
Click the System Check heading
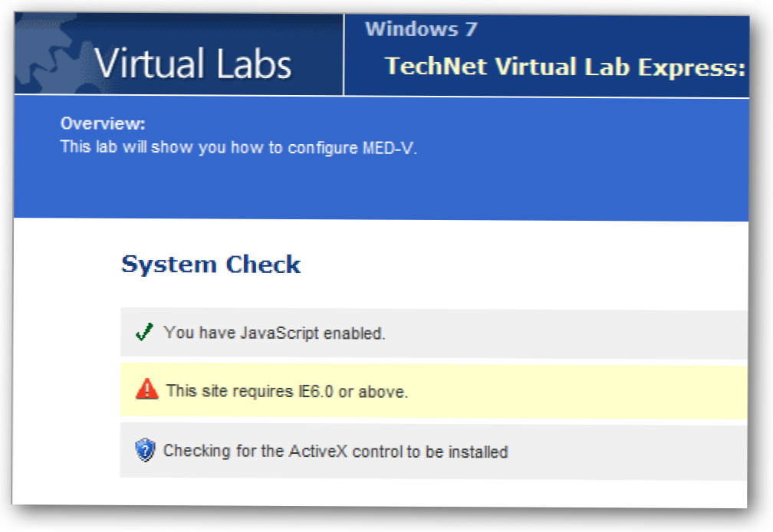pos(211,264)
